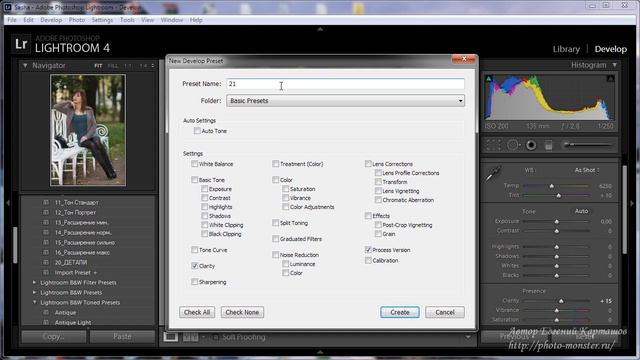Enable the Noise Reduction checkbox
This screenshot has height=360, width=640.
coord(276,255)
